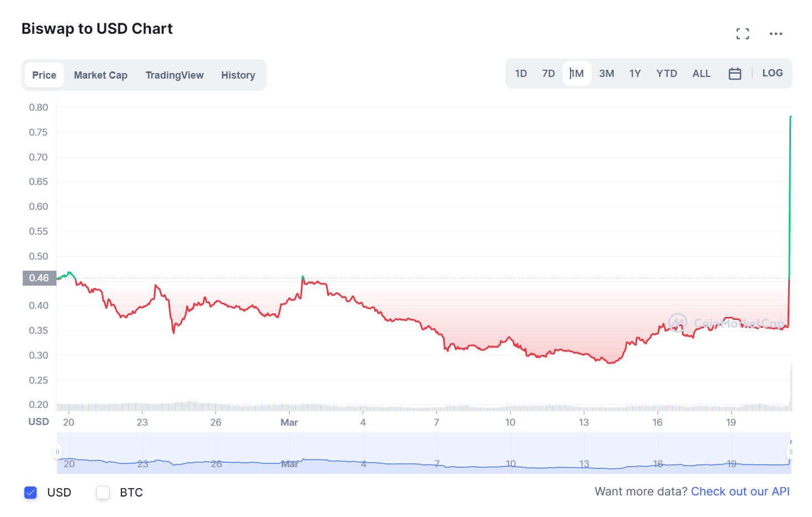Open the calendar date range picker
Viewport: 812px width, 517px height.
click(735, 74)
